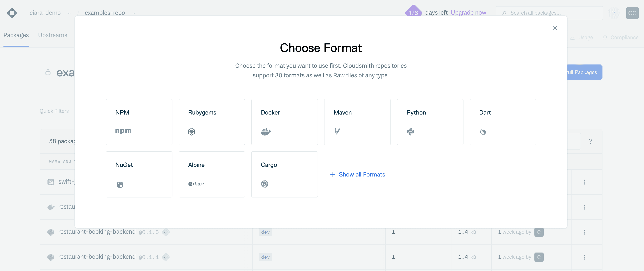The image size is (644, 271).
Task: Open the Upstreams tab
Action: pos(52,35)
